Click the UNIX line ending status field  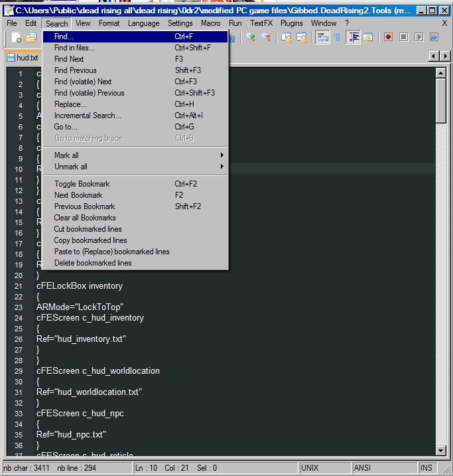pos(324,468)
